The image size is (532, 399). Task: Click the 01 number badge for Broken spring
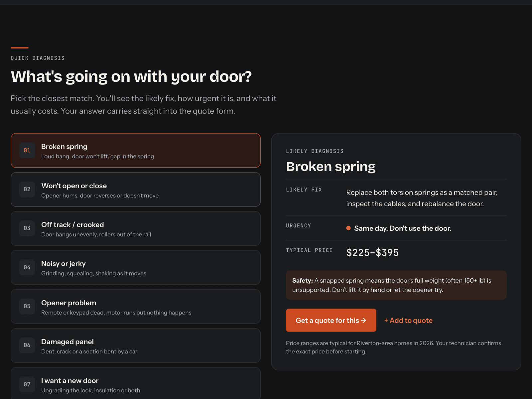point(27,150)
